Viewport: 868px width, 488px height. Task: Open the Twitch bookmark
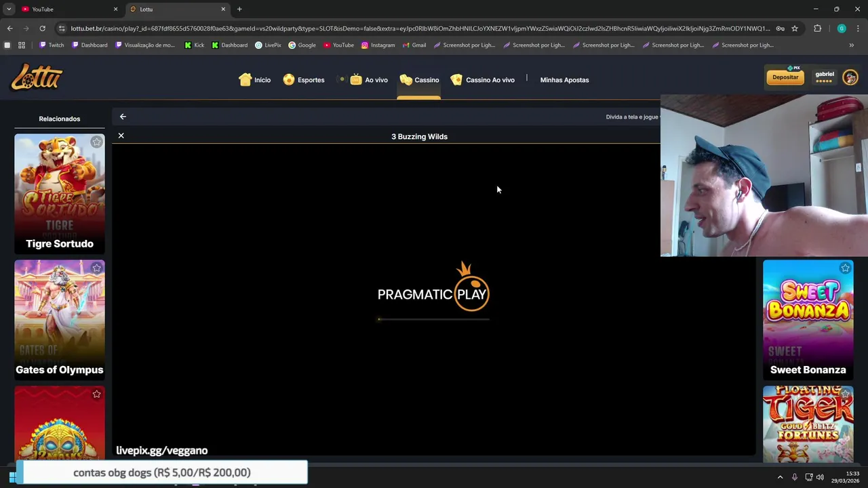point(52,45)
